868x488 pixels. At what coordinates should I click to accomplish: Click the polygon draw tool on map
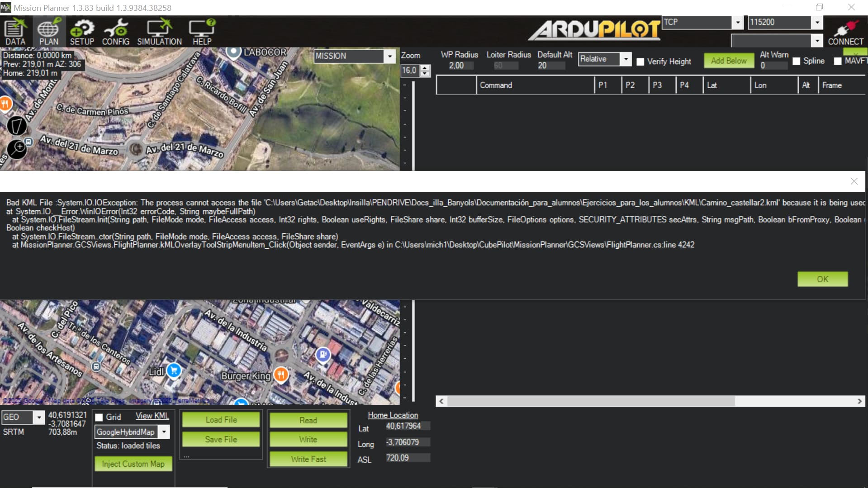pyautogui.click(x=17, y=126)
